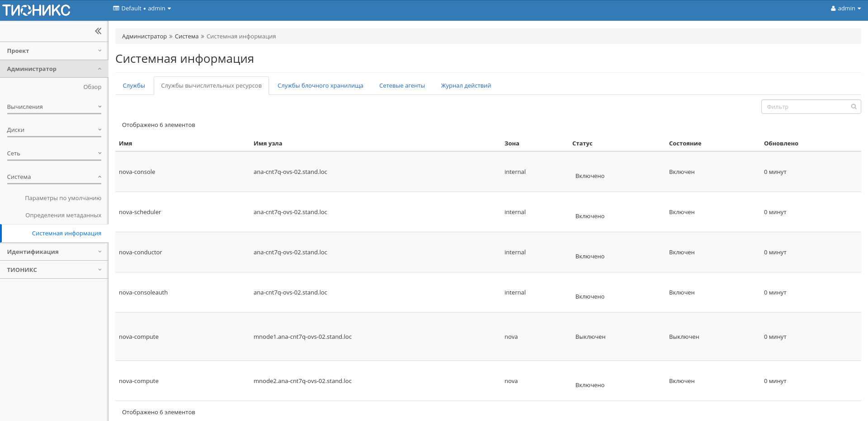
Task: Open the Default • admin project selector
Action: pyautogui.click(x=142, y=8)
